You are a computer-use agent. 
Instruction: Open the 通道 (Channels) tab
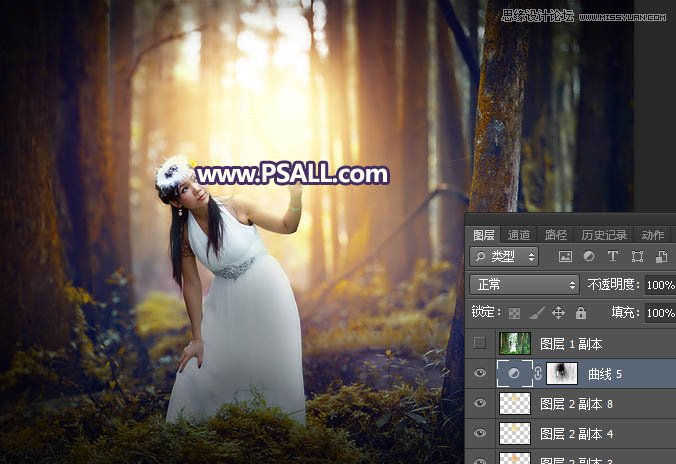click(519, 235)
